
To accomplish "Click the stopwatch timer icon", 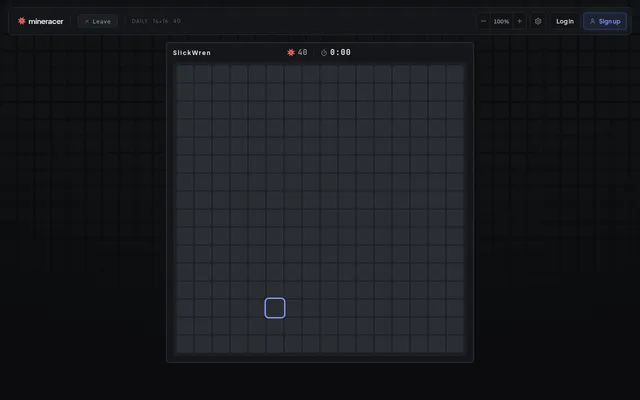I will coord(324,53).
